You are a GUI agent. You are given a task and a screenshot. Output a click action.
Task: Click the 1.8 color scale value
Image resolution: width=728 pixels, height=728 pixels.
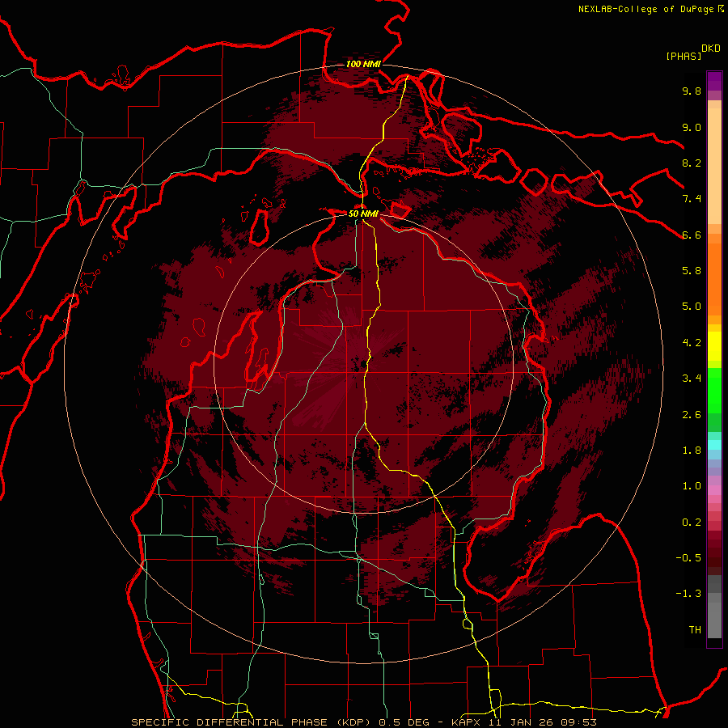pos(692,451)
